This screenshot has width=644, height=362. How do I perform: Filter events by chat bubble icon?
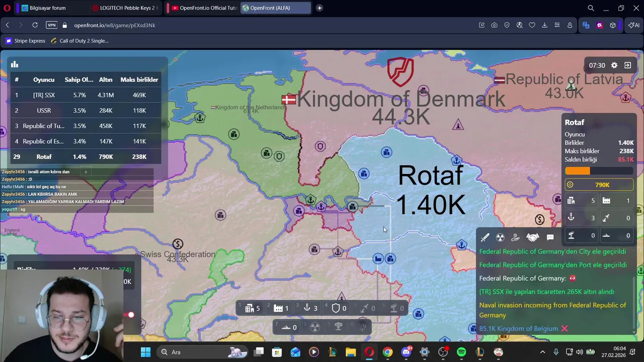[550, 237]
